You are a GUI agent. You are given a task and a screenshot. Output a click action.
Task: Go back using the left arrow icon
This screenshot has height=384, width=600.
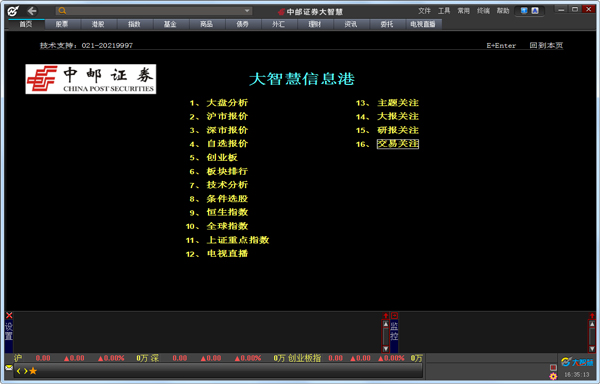[32, 11]
